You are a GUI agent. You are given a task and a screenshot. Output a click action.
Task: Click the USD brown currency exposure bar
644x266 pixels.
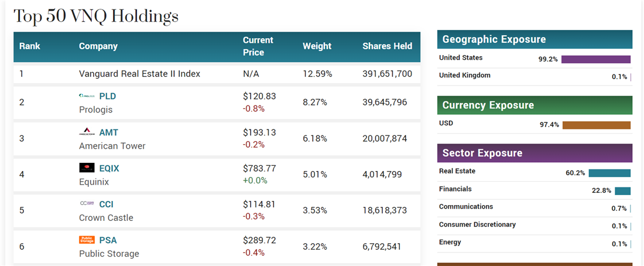pyautogui.click(x=596, y=125)
